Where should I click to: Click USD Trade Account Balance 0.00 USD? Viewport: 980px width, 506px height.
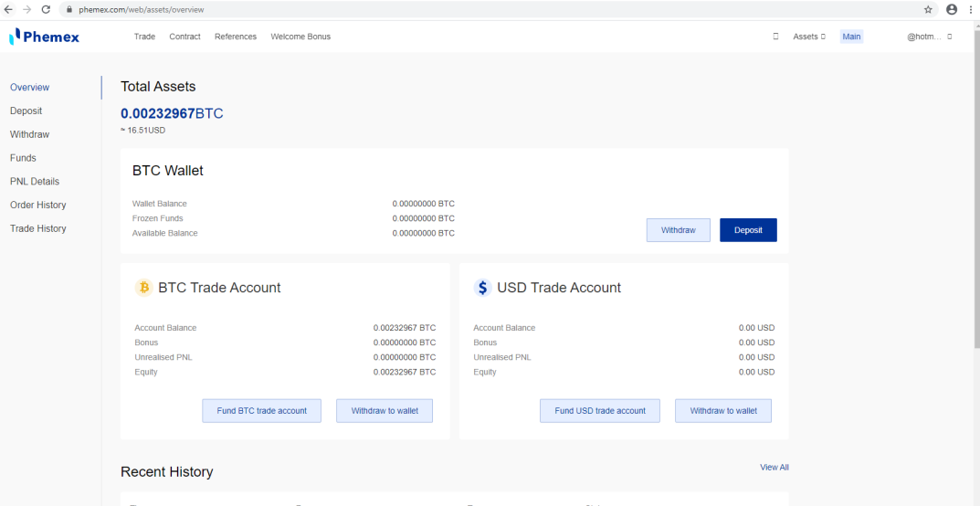coord(756,328)
